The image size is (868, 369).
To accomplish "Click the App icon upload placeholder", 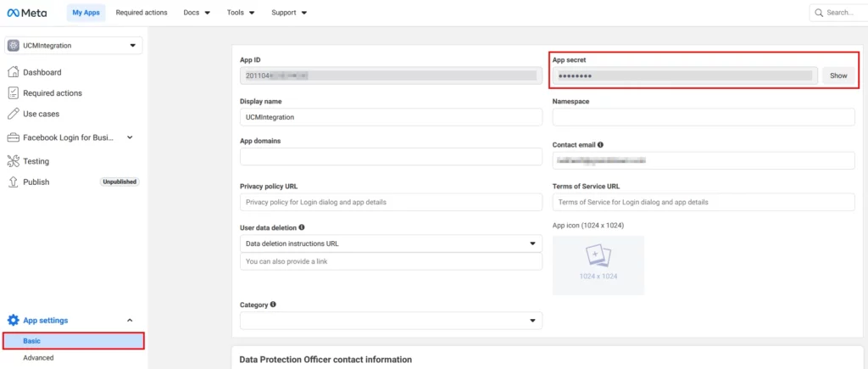I will click(x=598, y=266).
